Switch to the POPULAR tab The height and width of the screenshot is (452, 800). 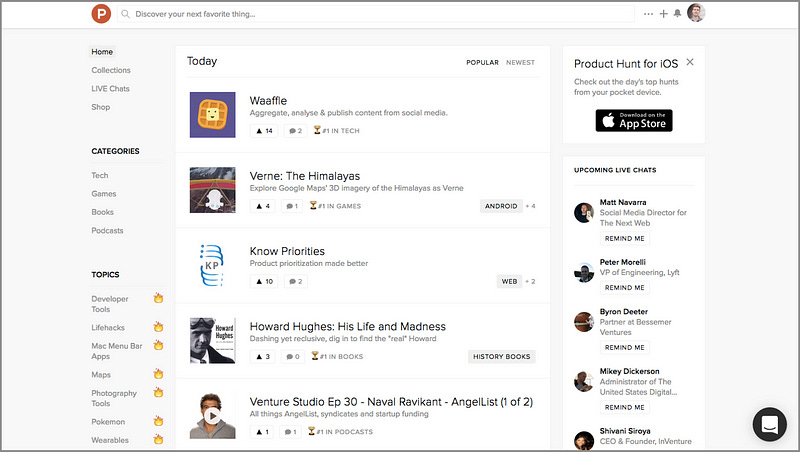[482, 62]
